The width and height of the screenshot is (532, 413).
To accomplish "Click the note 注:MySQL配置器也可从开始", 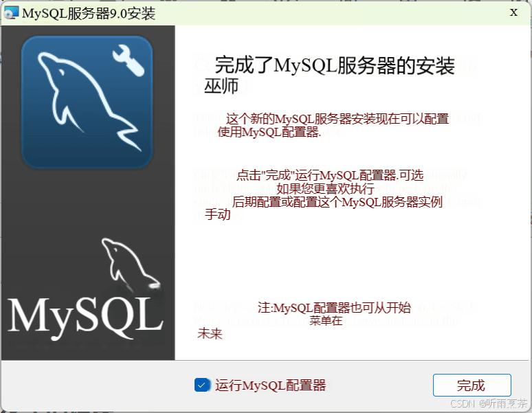I will point(334,308).
